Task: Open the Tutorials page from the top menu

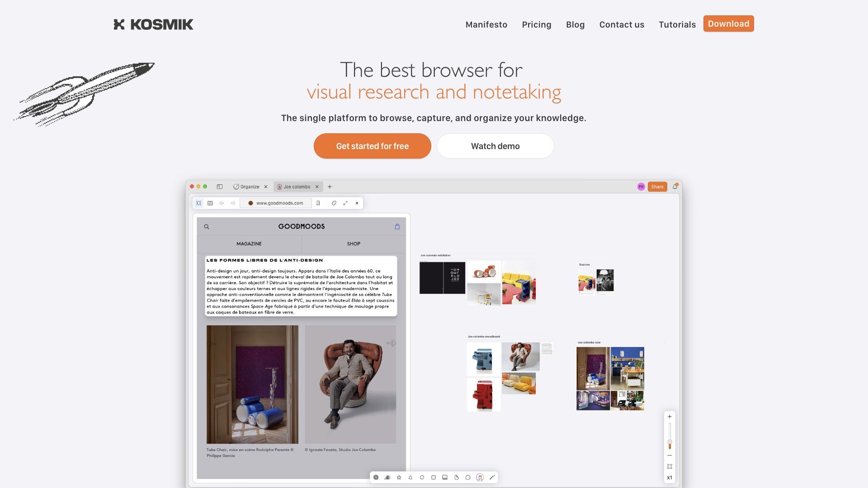Action: click(677, 24)
